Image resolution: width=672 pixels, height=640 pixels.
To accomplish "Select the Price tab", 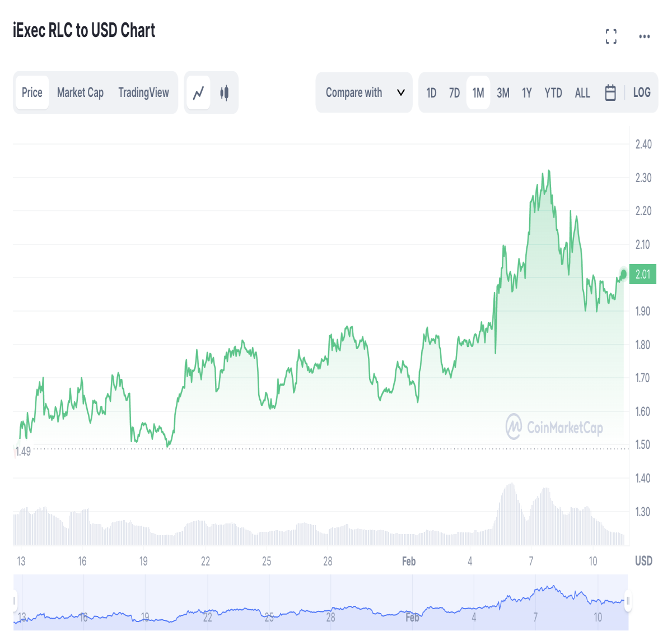I will (32, 92).
